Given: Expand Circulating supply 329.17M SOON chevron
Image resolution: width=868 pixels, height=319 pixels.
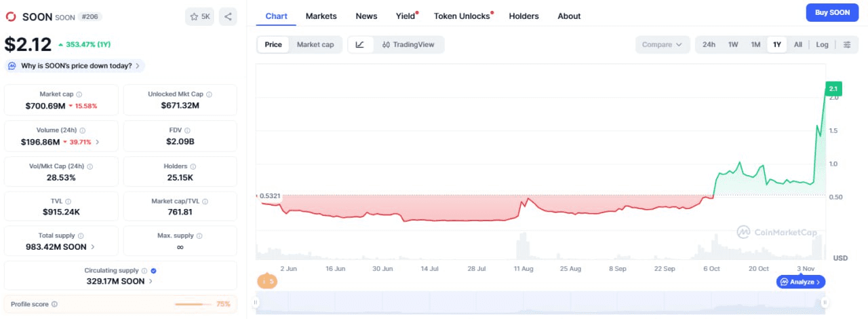Looking at the screenshot, I should [x=151, y=281].
